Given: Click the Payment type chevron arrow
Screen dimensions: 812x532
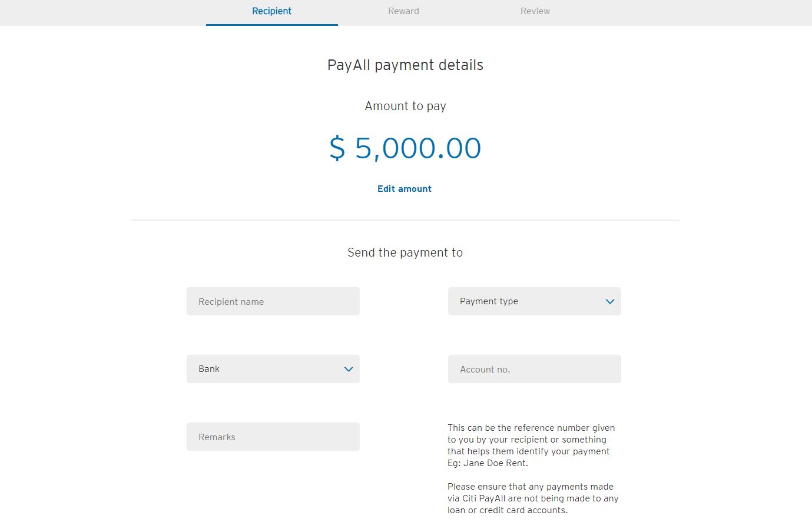Looking at the screenshot, I should click(x=610, y=301).
